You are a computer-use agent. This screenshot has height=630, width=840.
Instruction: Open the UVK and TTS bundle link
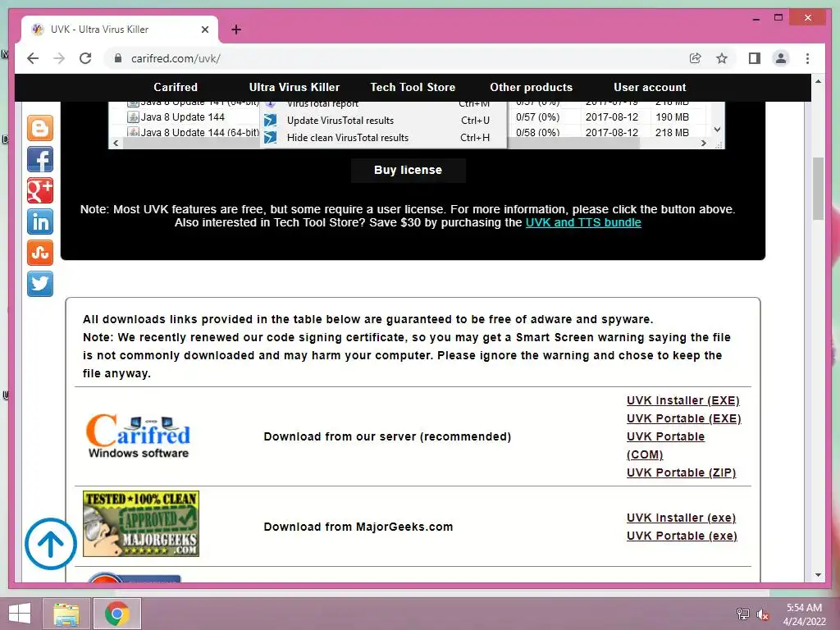tap(583, 222)
